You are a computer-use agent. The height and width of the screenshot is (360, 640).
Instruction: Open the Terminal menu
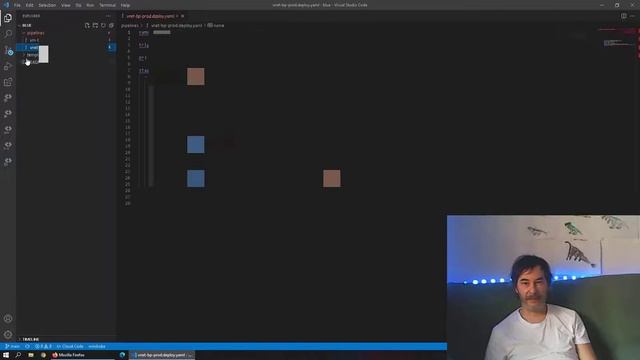(x=107, y=5)
